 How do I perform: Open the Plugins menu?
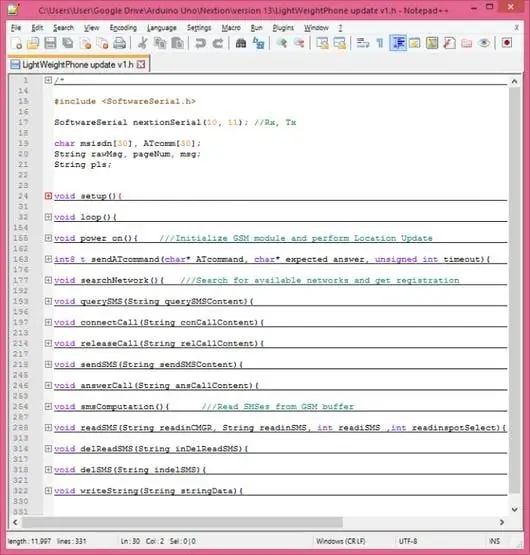(283, 28)
